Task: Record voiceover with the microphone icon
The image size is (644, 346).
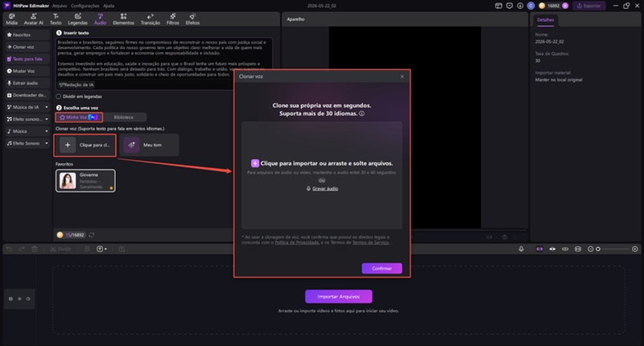Action: click(x=521, y=249)
